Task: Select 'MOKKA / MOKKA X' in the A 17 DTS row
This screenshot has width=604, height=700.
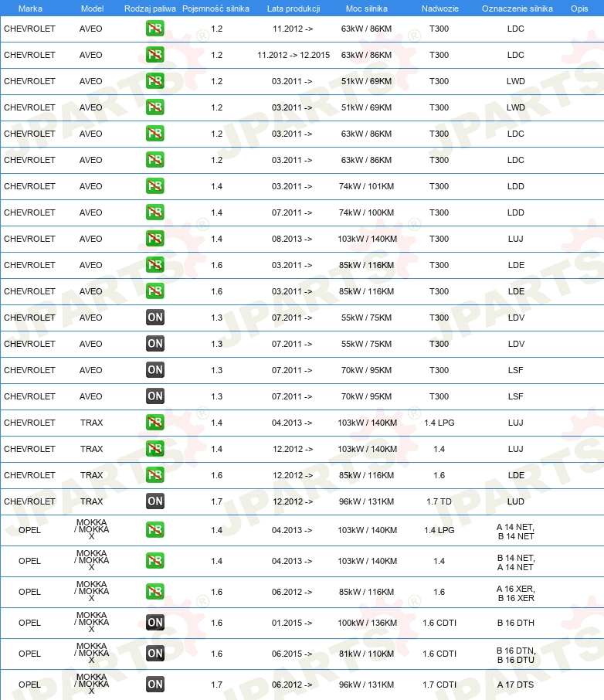Action: tap(91, 684)
